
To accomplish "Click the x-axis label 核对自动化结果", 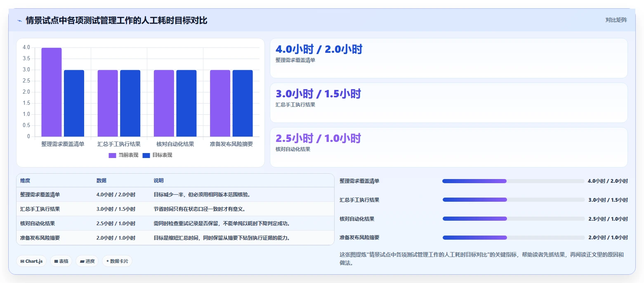I will click(x=175, y=144).
